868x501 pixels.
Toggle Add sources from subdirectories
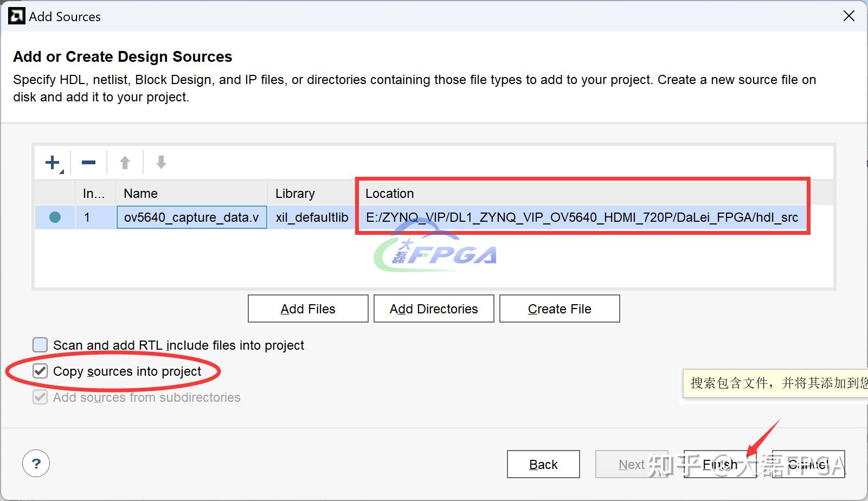pos(40,397)
